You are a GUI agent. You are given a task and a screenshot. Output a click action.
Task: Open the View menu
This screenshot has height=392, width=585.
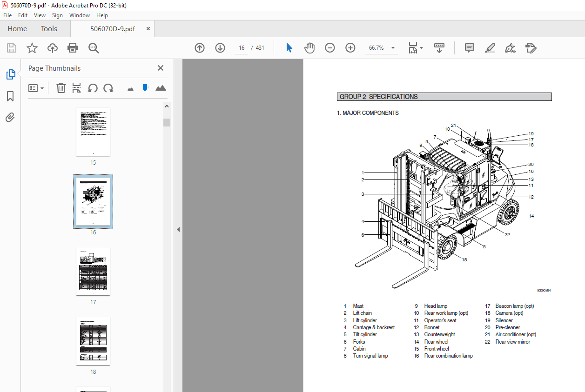(40, 15)
